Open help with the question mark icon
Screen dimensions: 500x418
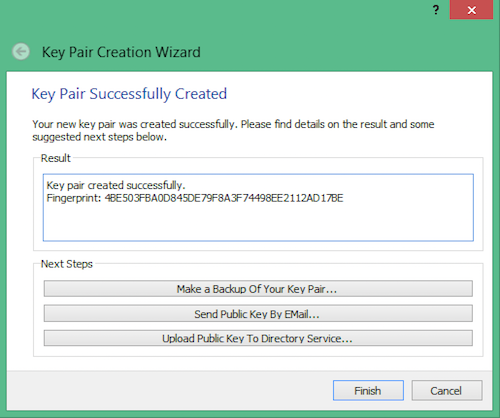coord(436,10)
